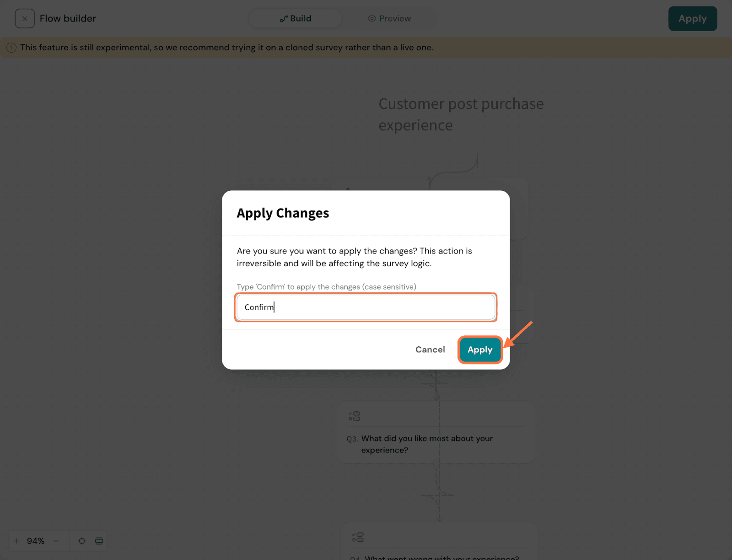732x560 pixels.
Task: Switch to the Preview tab
Action: [x=389, y=19]
